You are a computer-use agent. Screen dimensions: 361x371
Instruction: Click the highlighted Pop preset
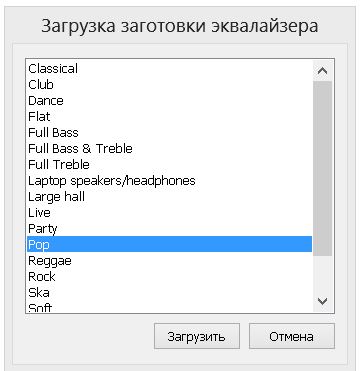tap(169, 244)
